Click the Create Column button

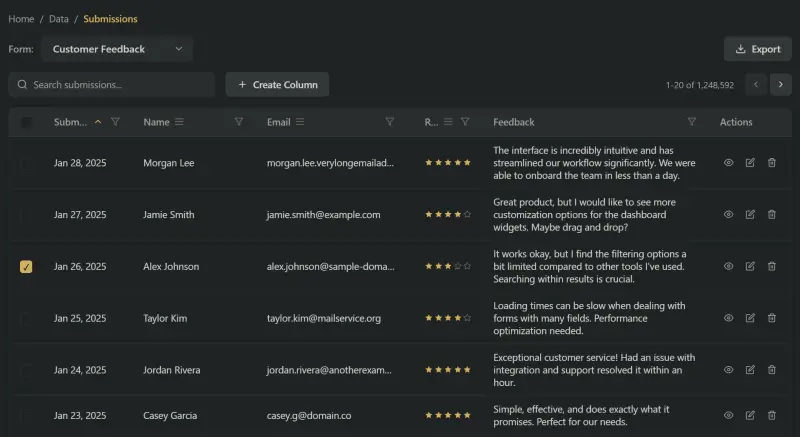click(x=277, y=85)
